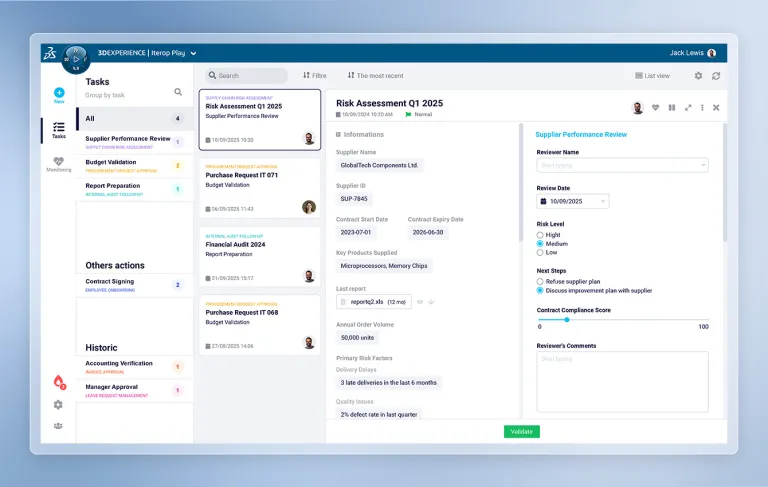Choose Refuse supplier plan option
This screenshot has height=487, width=768.
coord(541,282)
